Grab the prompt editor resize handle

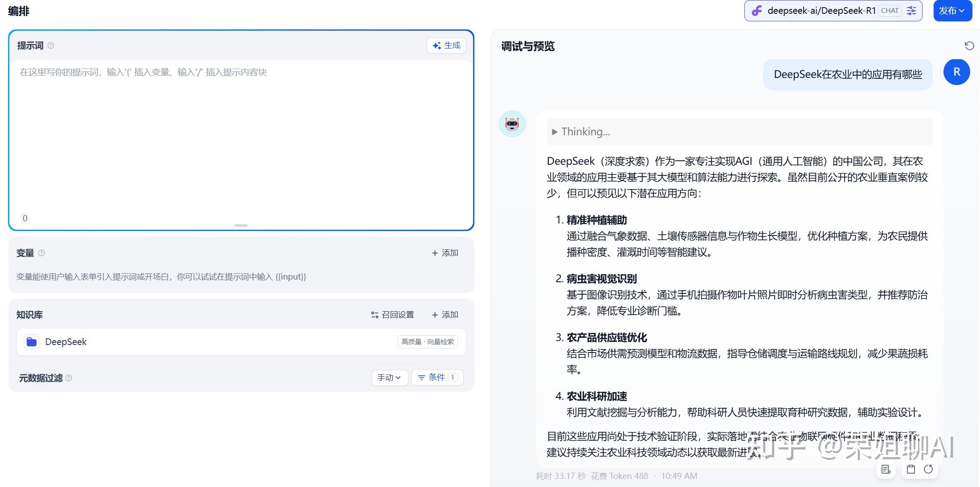(241, 225)
